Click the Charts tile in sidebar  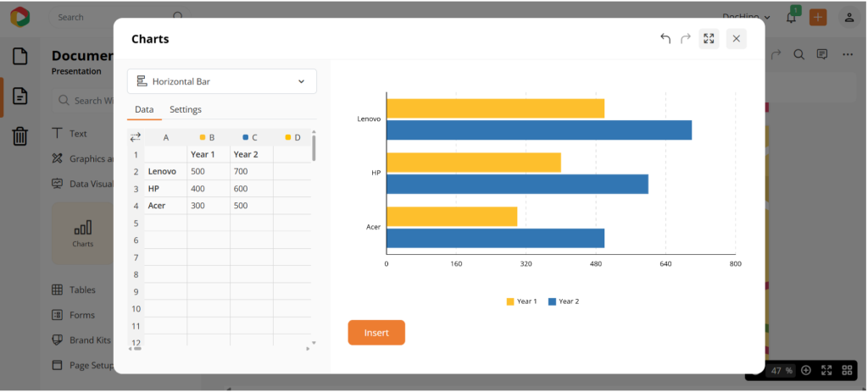[x=83, y=234]
